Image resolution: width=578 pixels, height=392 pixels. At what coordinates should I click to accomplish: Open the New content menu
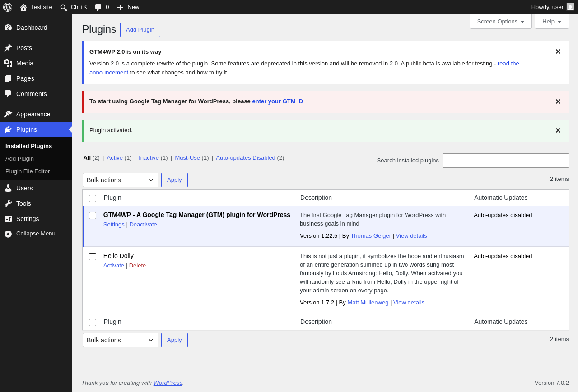click(x=128, y=7)
